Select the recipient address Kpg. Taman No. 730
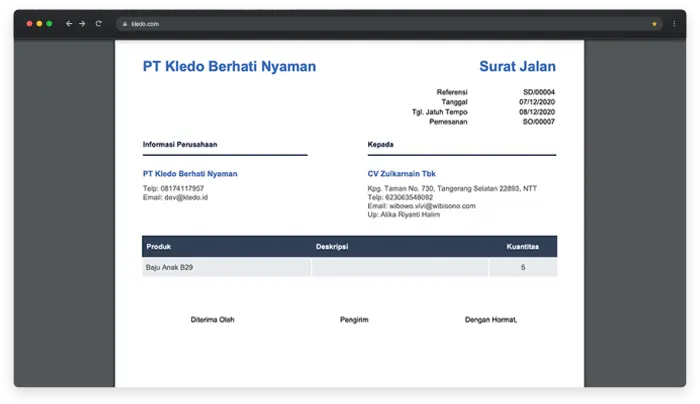The height and width of the screenshot is (404, 700). point(452,188)
